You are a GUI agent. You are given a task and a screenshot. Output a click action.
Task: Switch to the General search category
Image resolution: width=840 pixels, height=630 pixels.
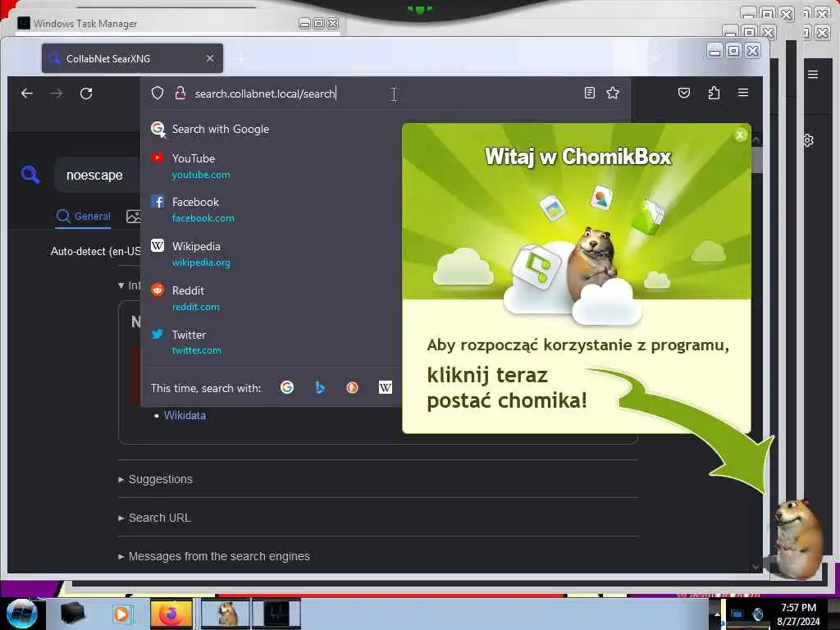pos(83,217)
